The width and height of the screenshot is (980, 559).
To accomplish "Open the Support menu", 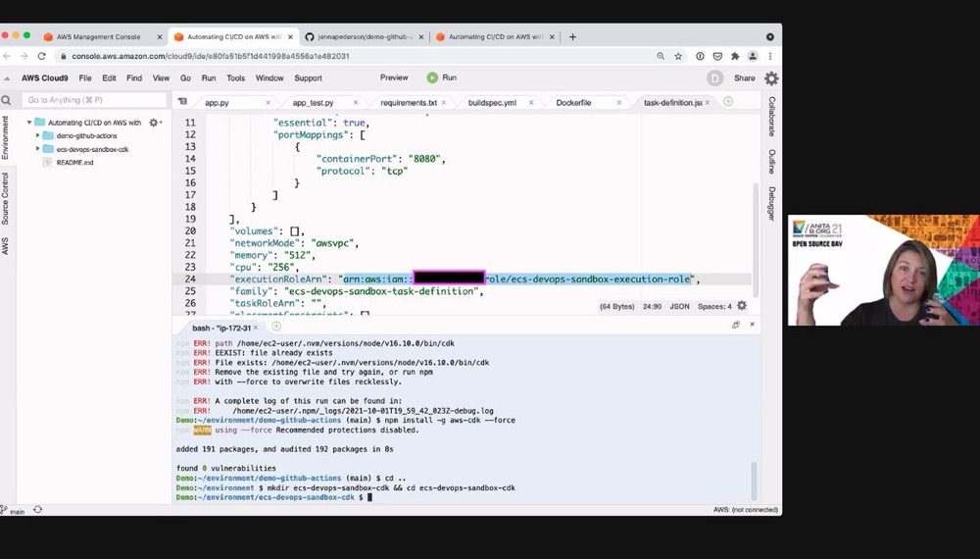I will click(308, 78).
